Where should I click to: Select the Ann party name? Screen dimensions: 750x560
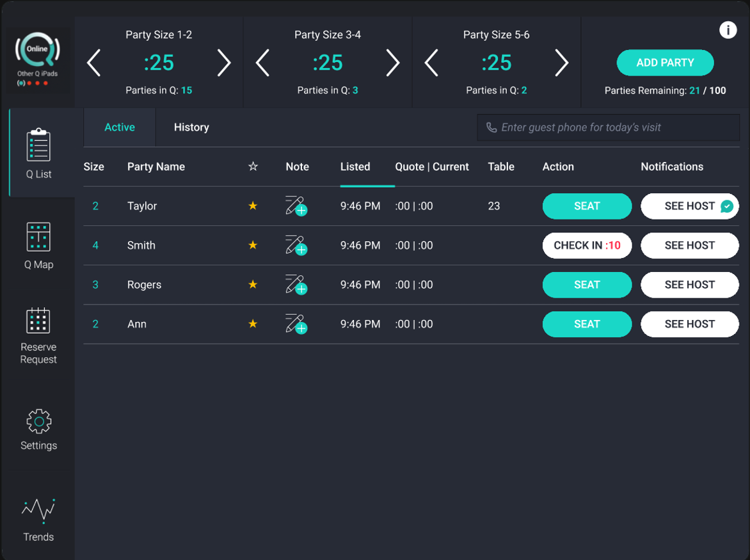137,324
